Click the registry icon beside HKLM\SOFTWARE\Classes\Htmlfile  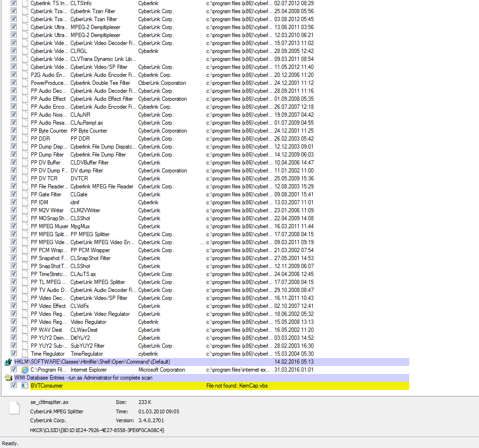click(8, 362)
